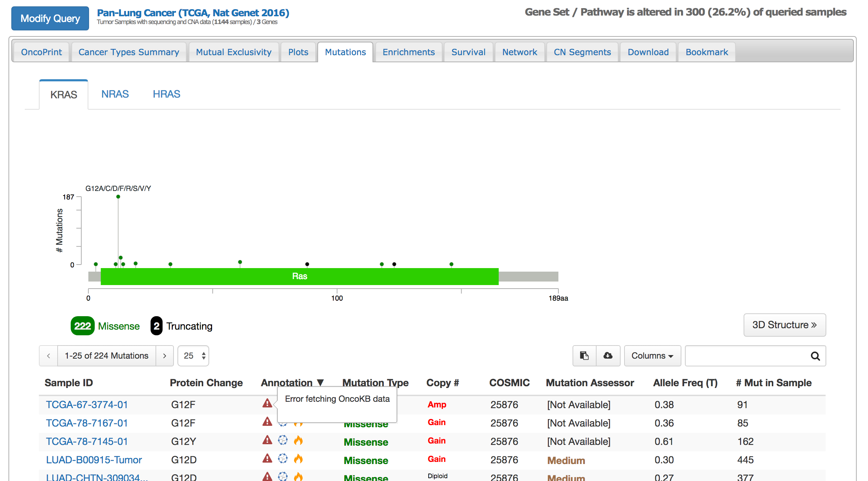The width and height of the screenshot is (868, 481).
Task: Click the G12A/C/D/F/R/S/V/Y lollipop peak
Action: pos(118,197)
